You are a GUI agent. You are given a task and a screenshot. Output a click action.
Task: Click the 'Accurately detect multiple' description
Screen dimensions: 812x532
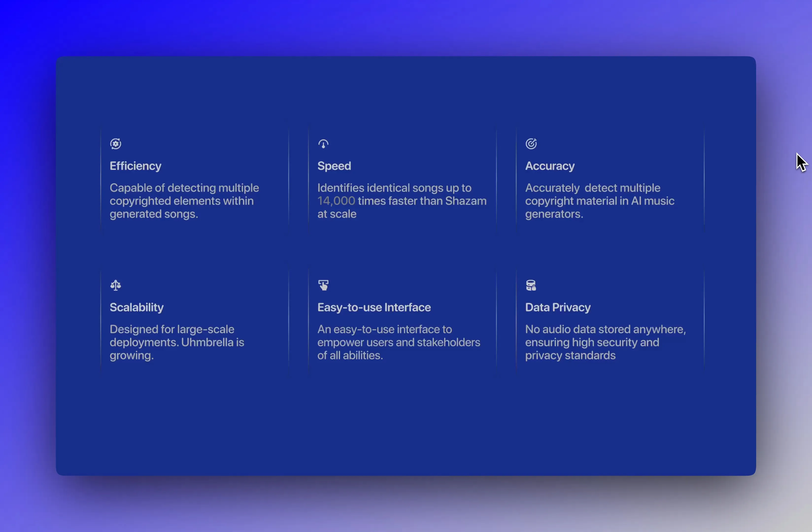[x=593, y=188]
